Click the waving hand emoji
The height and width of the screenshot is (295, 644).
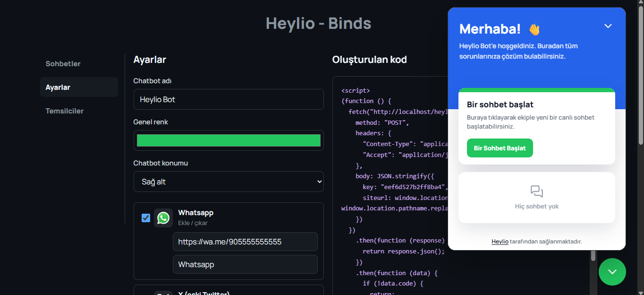[x=534, y=30]
